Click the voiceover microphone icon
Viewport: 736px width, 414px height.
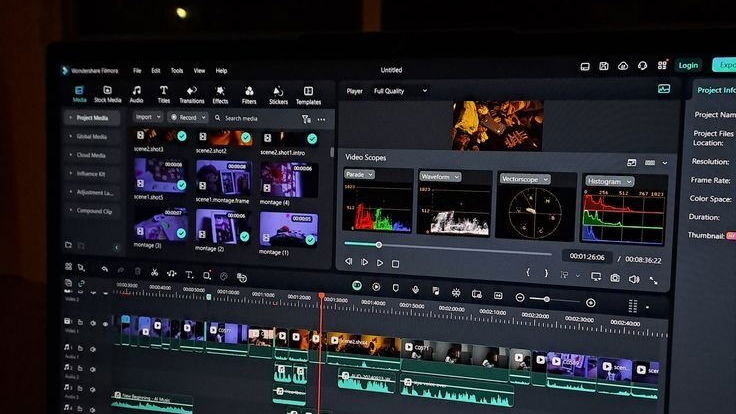click(415, 290)
